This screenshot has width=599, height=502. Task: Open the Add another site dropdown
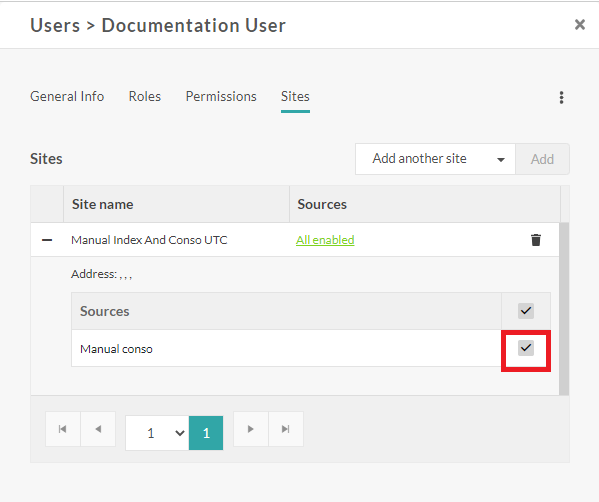(435, 159)
